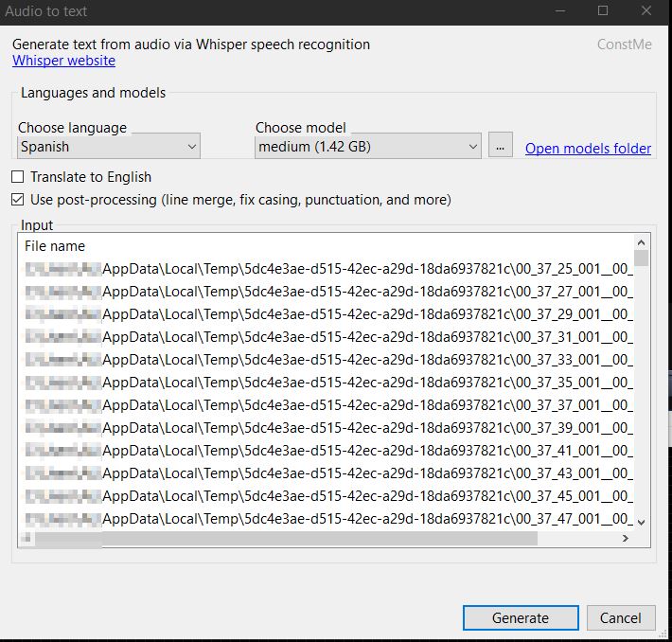
Task: Click the file list scroll down arrow
Action: 641,523
